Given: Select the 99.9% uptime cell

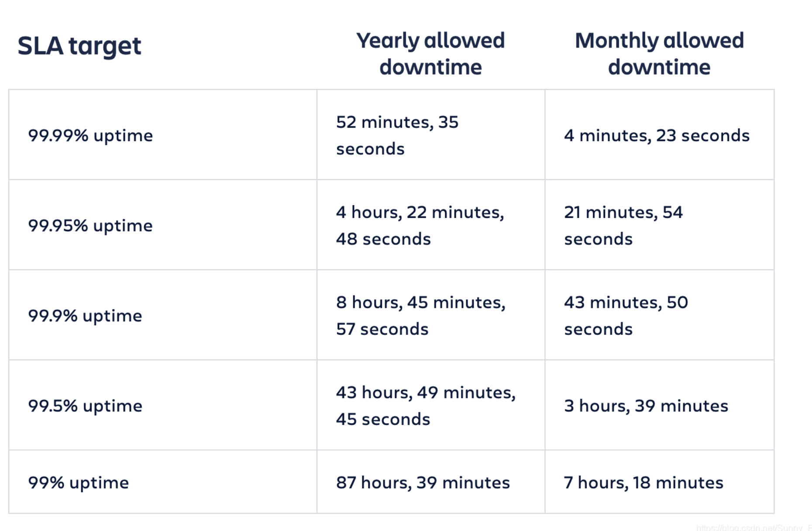Looking at the screenshot, I should (x=162, y=315).
